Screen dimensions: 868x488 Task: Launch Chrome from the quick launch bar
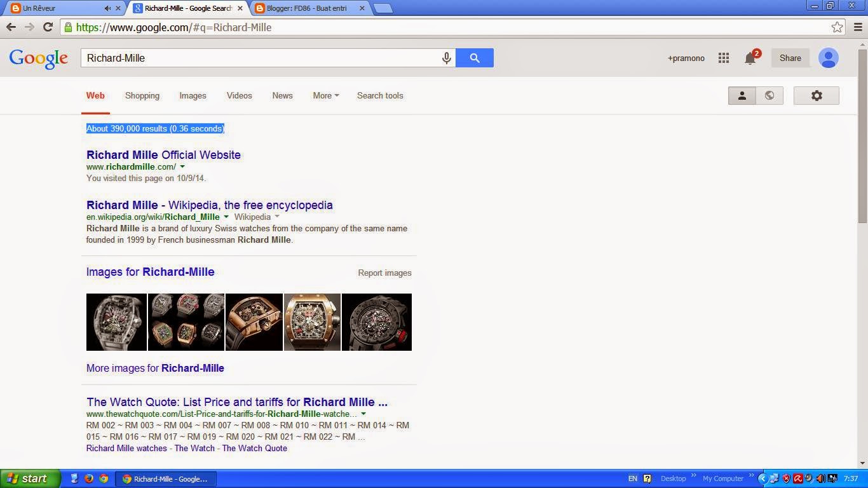[x=104, y=478]
